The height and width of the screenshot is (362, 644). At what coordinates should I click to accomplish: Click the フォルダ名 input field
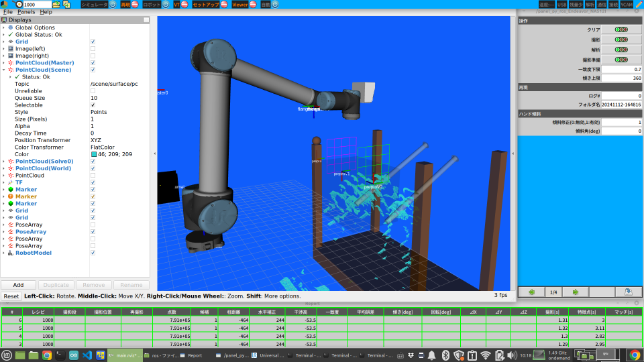coord(621,105)
